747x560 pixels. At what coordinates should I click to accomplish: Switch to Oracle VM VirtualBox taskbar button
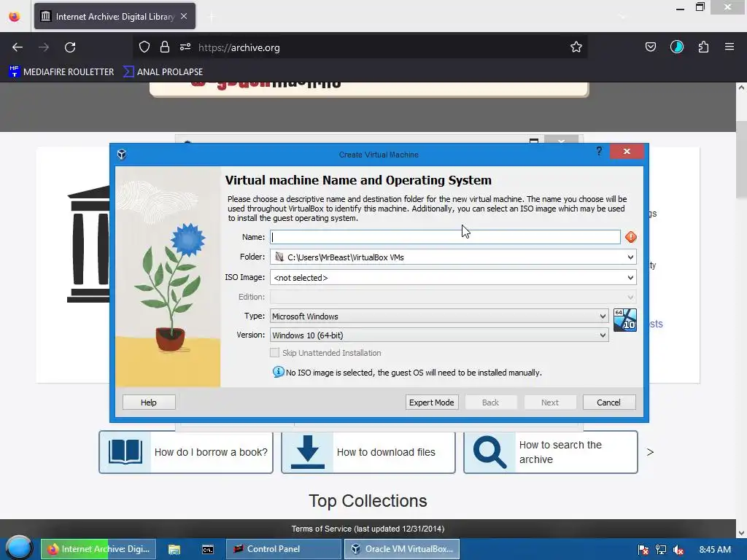(402, 549)
